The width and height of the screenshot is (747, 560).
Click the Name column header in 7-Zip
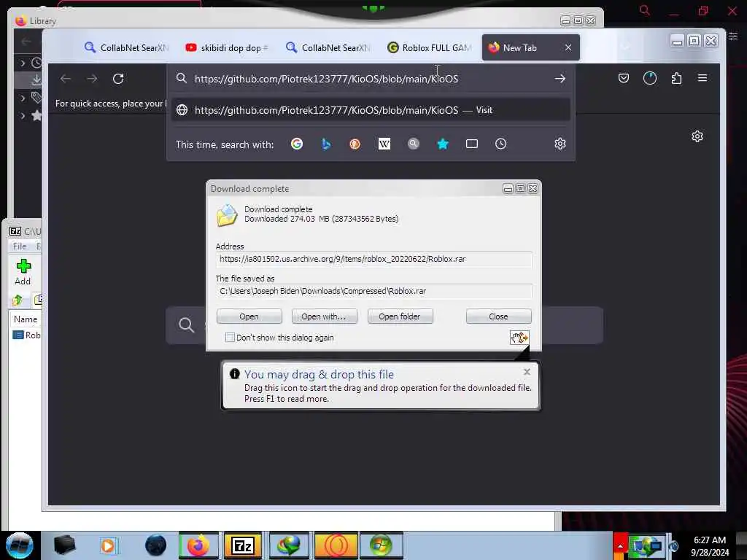point(26,319)
